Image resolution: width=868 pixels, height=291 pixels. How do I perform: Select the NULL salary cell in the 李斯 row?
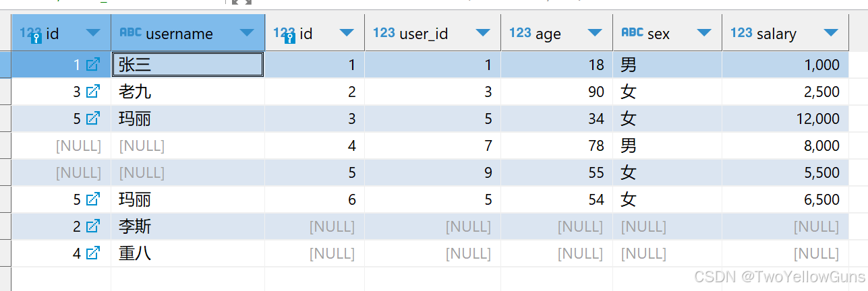point(785,226)
